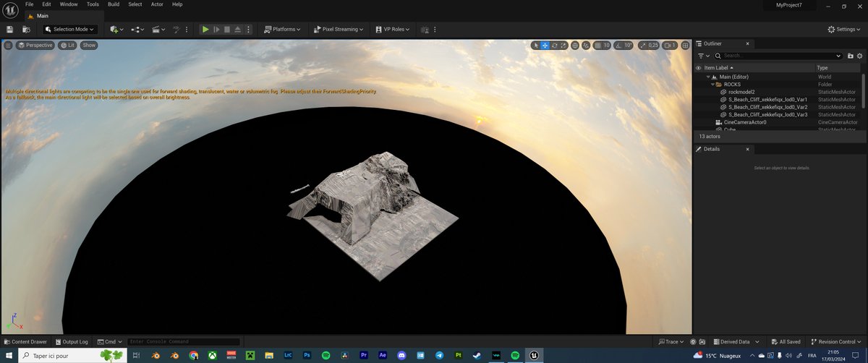Click the skip/advance frame play button
Image resolution: width=868 pixels, height=363 pixels.
(216, 30)
